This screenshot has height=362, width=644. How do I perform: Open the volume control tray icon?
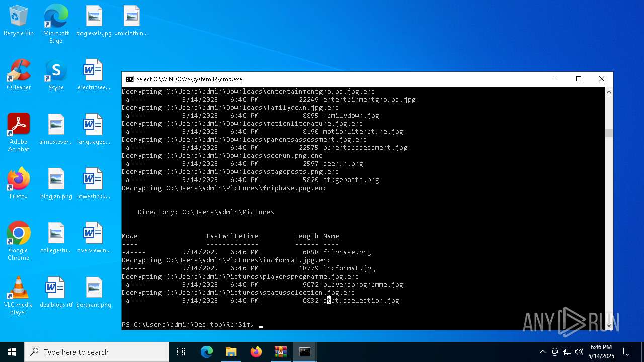tap(579, 352)
